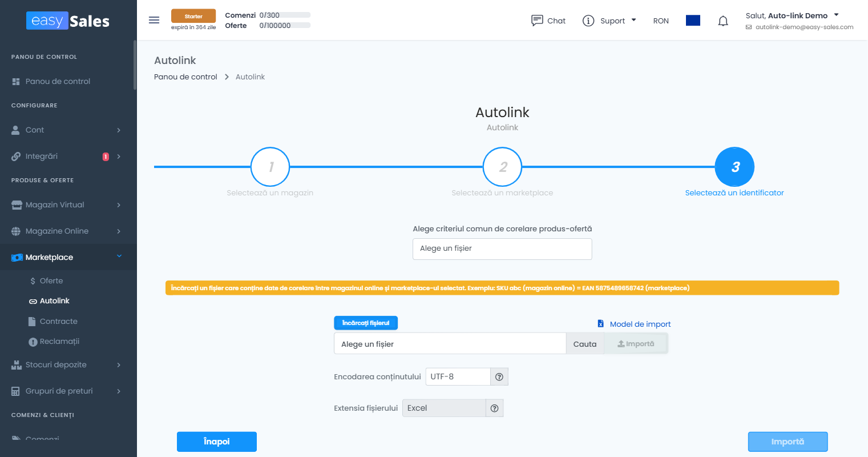Screen dimensions: 868x457
Task: Click the Stocuri depozite boxes icon
Action: click(x=17, y=365)
